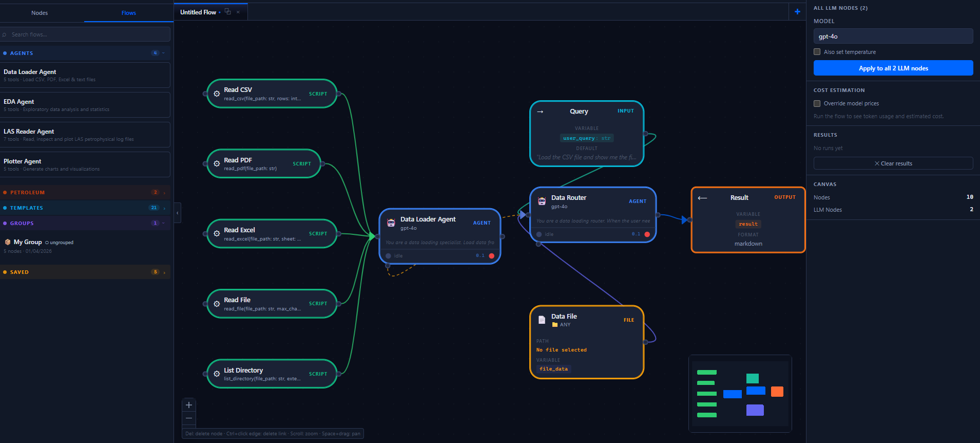Screen dimensions: 980x443
Task: Open the EDA Agent flow item
Action: (85, 105)
